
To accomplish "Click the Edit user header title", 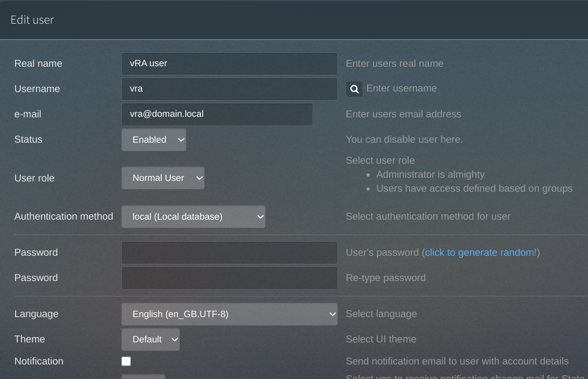I will (x=32, y=20).
